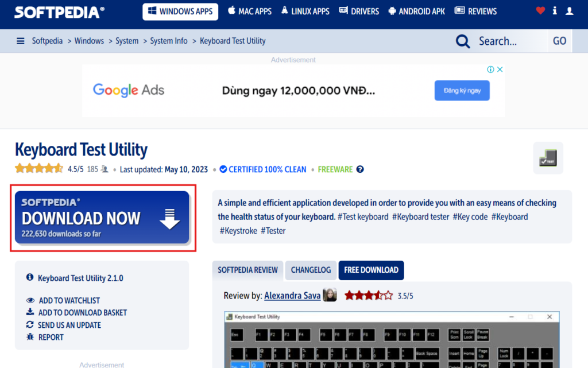This screenshot has height=368, width=588.
Task: Select ADD TO WATCHLIST
Action: coord(69,300)
